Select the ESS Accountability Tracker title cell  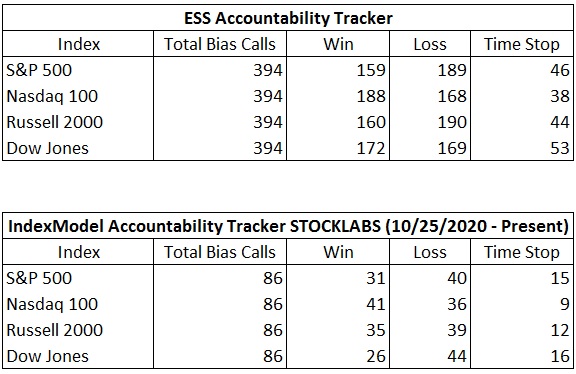(x=288, y=18)
